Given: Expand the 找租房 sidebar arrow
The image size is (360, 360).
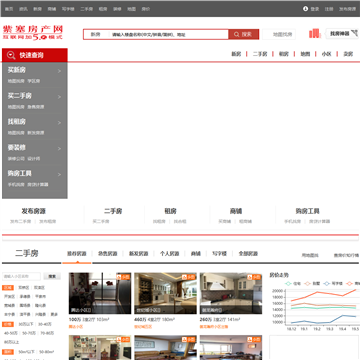Looking at the screenshot, I should point(59,123).
